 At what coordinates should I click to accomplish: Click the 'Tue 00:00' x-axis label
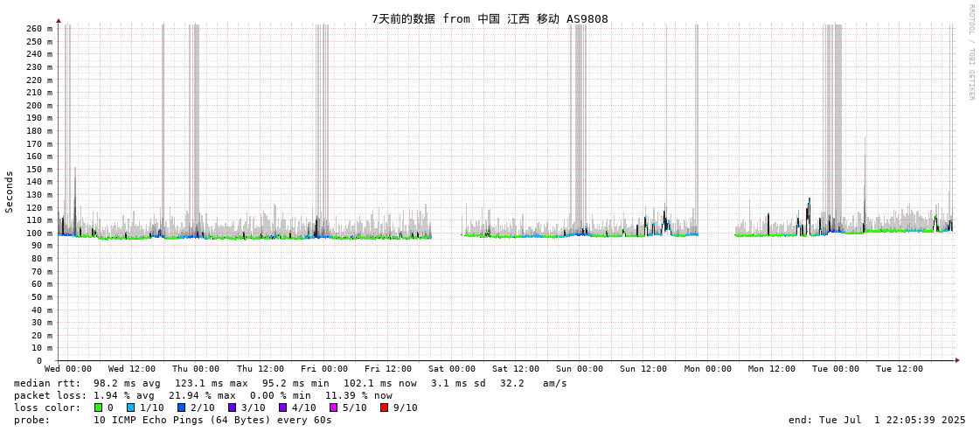[x=836, y=370]
